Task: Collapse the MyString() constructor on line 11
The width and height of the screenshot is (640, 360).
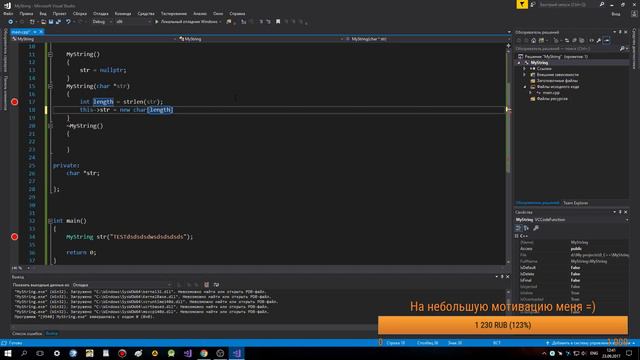Action: coord(50,54)
